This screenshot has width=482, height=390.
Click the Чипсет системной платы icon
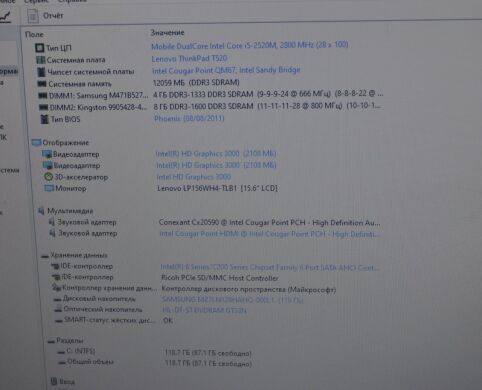point(41,72)
